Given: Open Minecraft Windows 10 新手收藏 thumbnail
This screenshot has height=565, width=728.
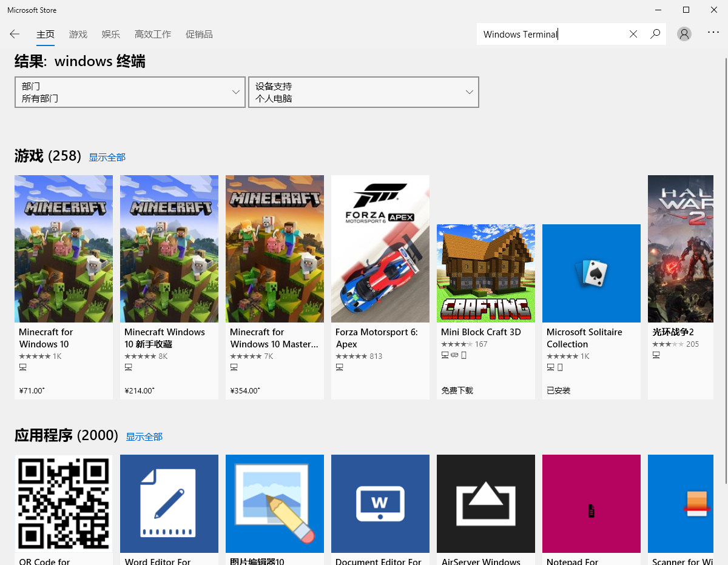Looking at the screenshot, I should click(x=169, y=249).
